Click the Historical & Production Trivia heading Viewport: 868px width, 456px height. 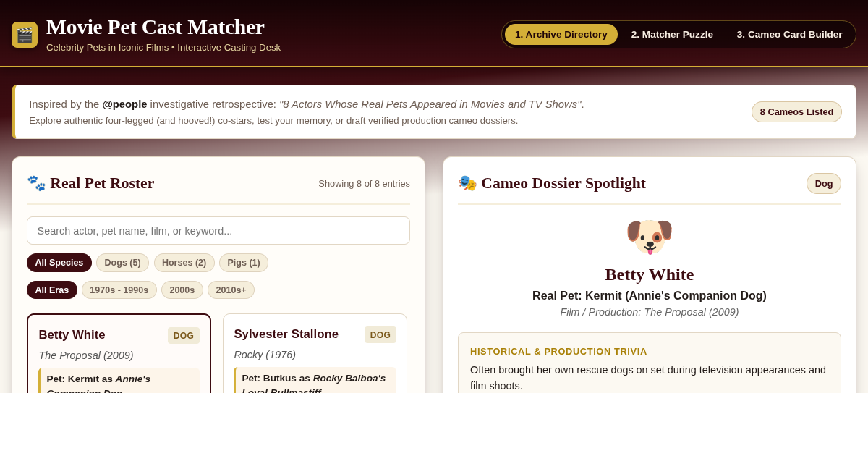click(558, 352)
